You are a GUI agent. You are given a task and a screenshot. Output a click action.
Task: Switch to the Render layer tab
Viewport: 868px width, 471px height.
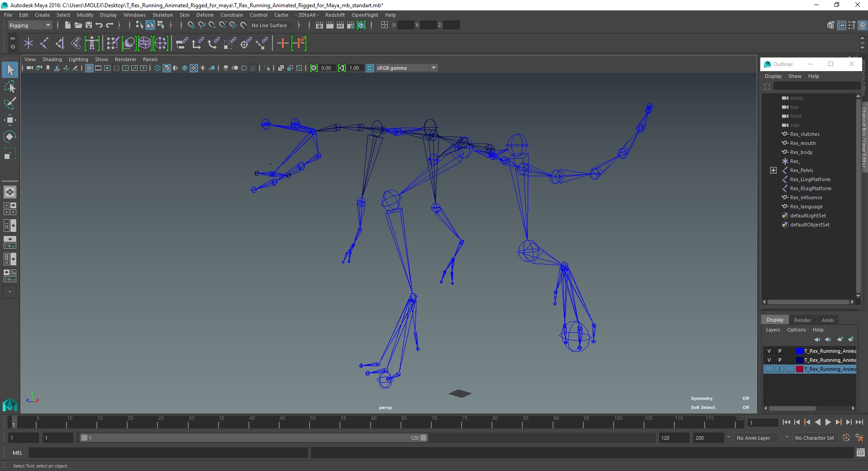[802, 320]
